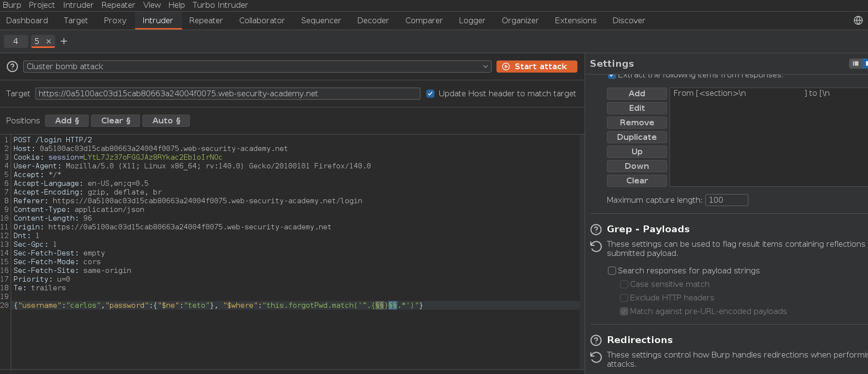Switch to the Sequencer tab
This screenshot has height=374, width=868.
tap(321, 20)
